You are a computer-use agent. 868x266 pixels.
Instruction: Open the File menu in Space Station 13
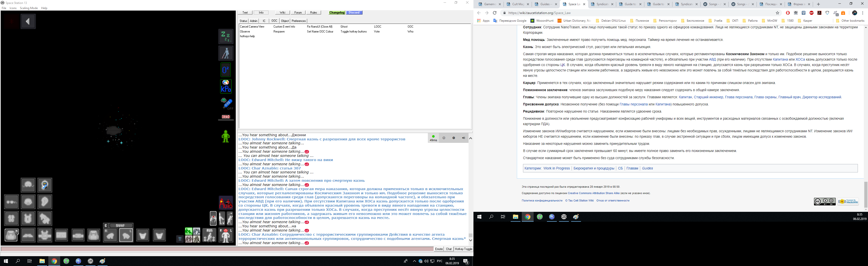[x=4, y=8]
